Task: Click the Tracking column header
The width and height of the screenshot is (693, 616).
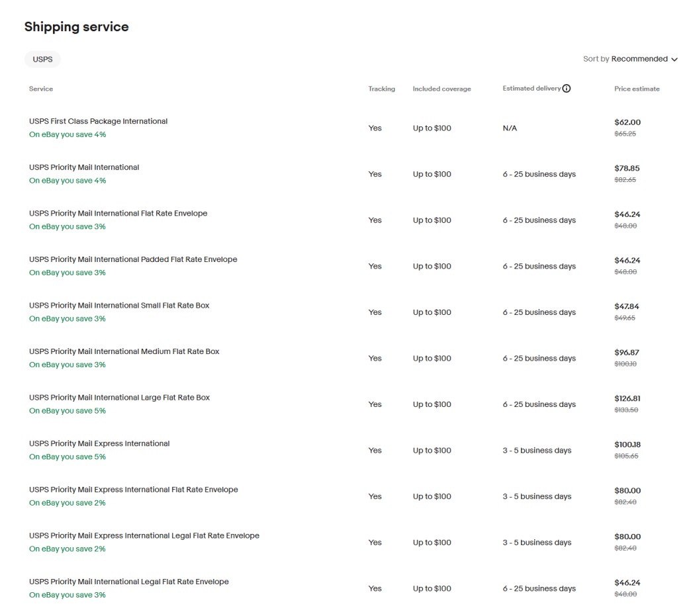Action: (x=381, y=88)
